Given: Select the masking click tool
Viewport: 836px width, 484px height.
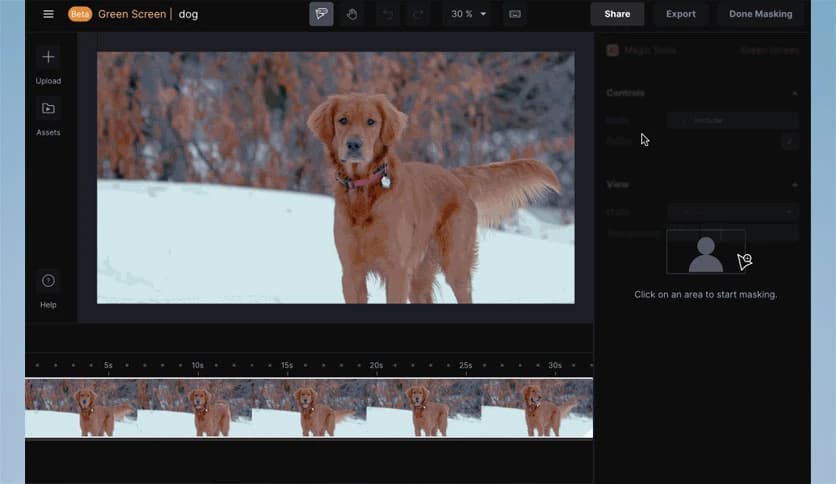Looking at the screenshot, I should pyautogui.click(x=321, y=14).
